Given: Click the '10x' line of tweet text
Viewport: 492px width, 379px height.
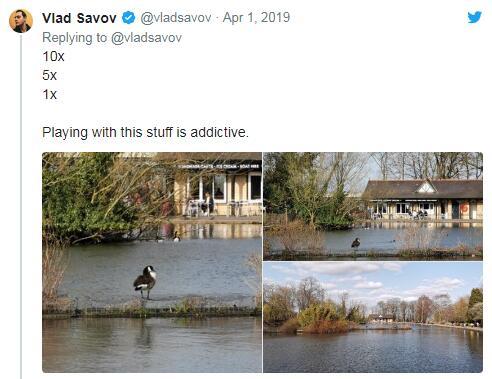Looking at the screenshot, I should tap(53, 56).
